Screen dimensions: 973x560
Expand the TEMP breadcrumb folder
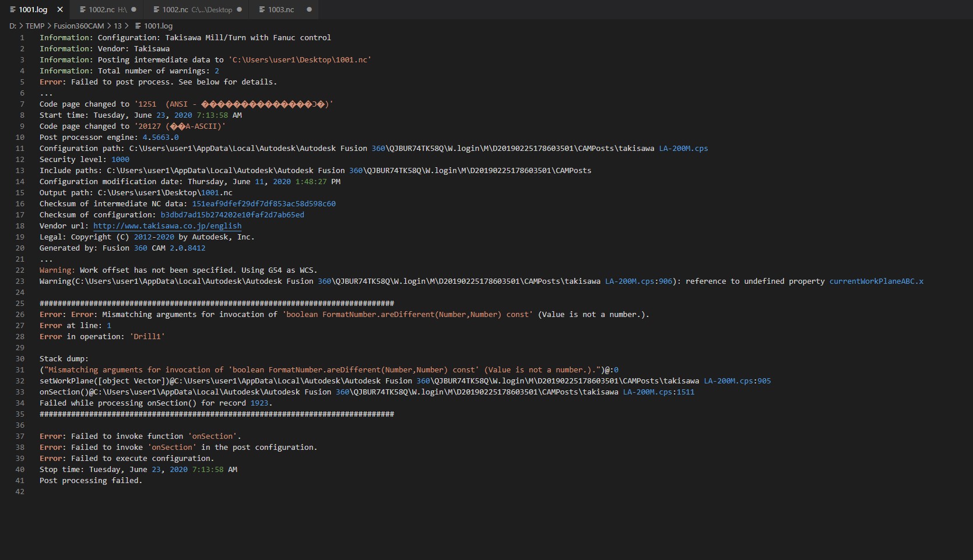(35, 26)
